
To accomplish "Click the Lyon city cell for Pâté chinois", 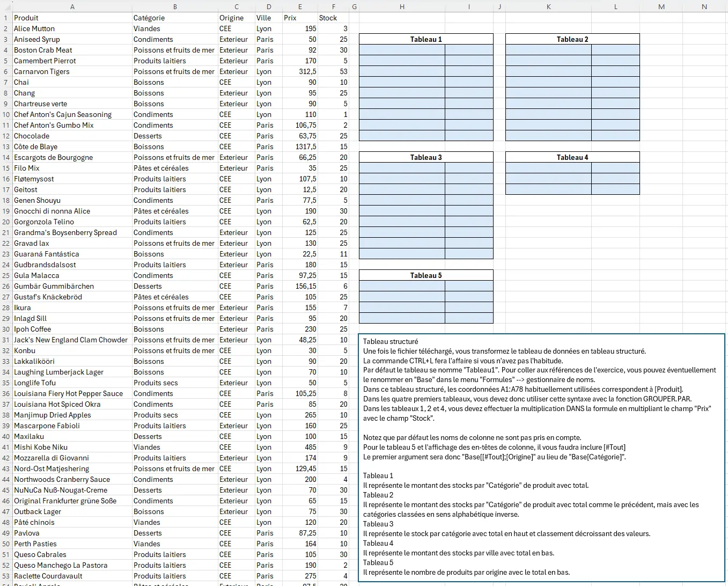I will (x=268, y=522).
